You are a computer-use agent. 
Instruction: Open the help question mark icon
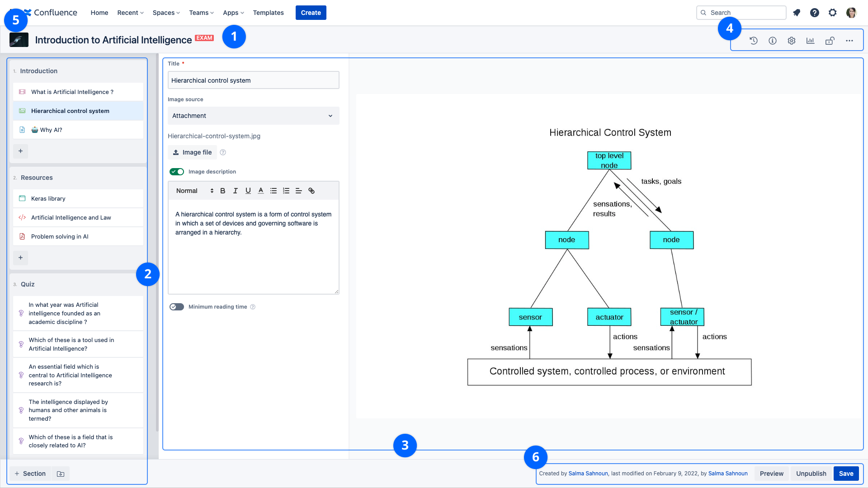[x=815, y=13]
